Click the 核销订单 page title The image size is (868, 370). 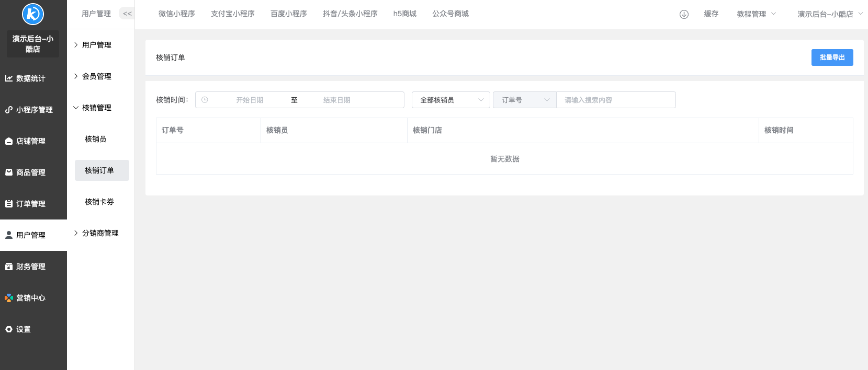(171, 57)
